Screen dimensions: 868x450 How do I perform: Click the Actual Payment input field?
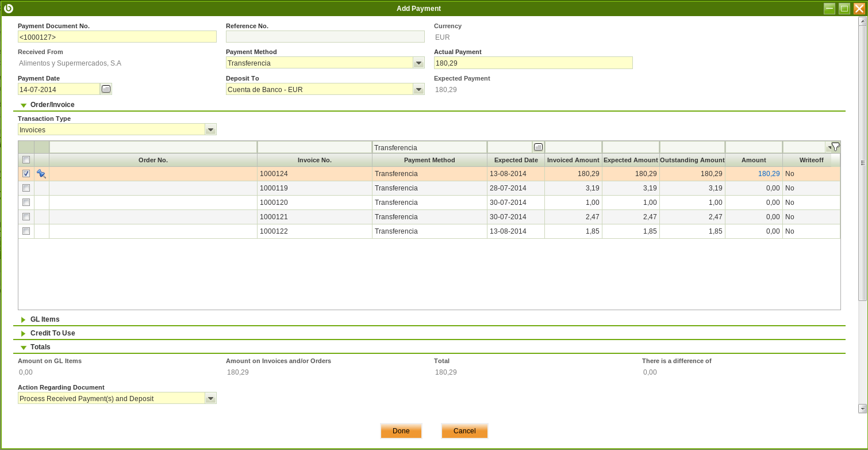[x=533, y=63]
